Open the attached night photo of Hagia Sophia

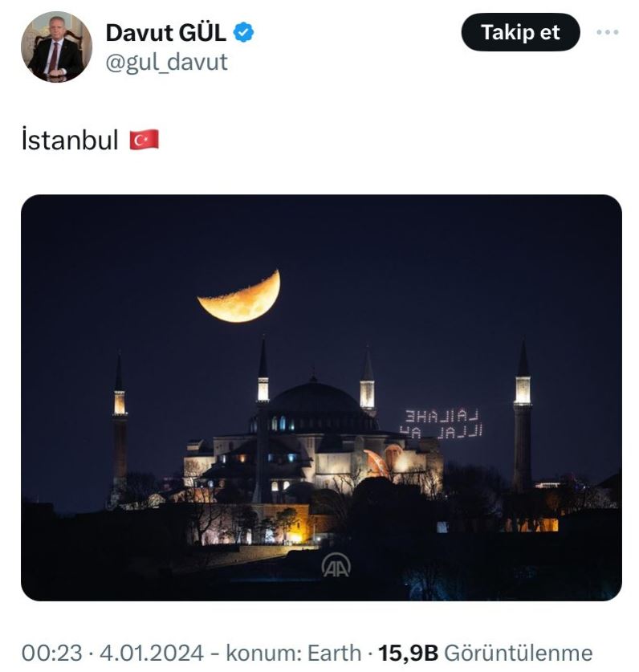(321, 393)
